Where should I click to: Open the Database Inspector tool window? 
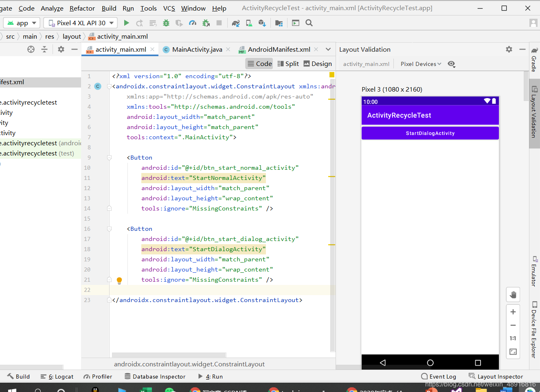click(155, 377)
